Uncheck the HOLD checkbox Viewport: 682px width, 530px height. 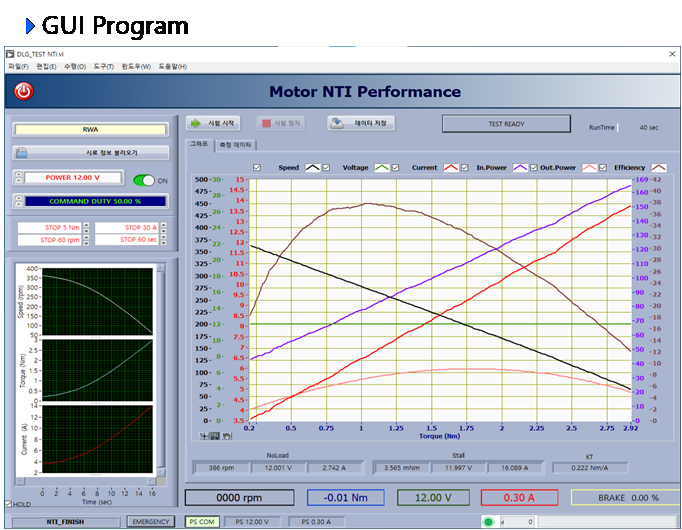pos(8,504)
